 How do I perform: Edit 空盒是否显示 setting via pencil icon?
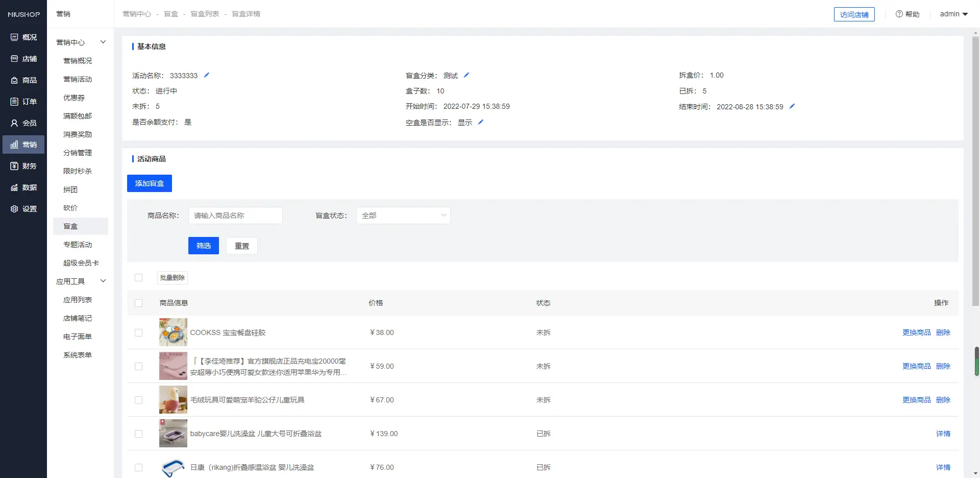tap(481, 122)
